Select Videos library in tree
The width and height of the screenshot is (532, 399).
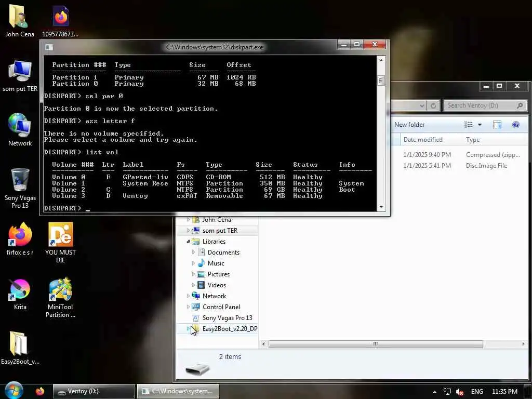pyautogui.click(x=217, y=285)
